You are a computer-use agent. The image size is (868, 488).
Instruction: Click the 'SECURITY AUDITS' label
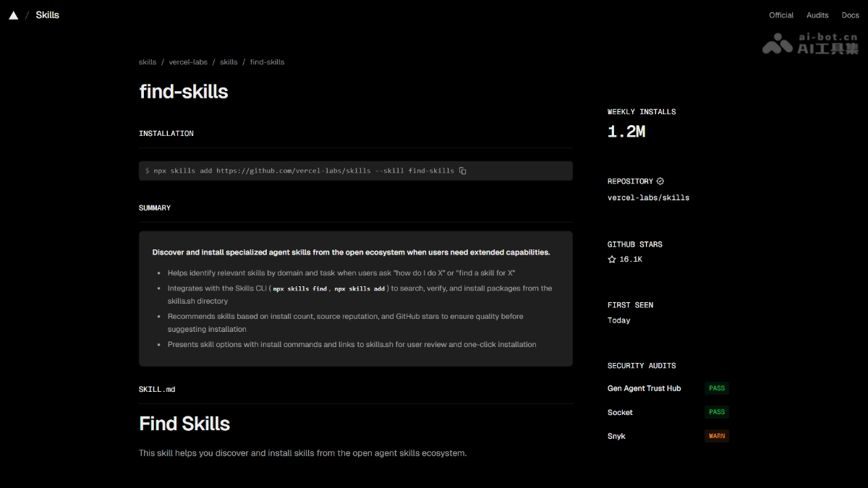pyautogui.click(x=642, y=366)
